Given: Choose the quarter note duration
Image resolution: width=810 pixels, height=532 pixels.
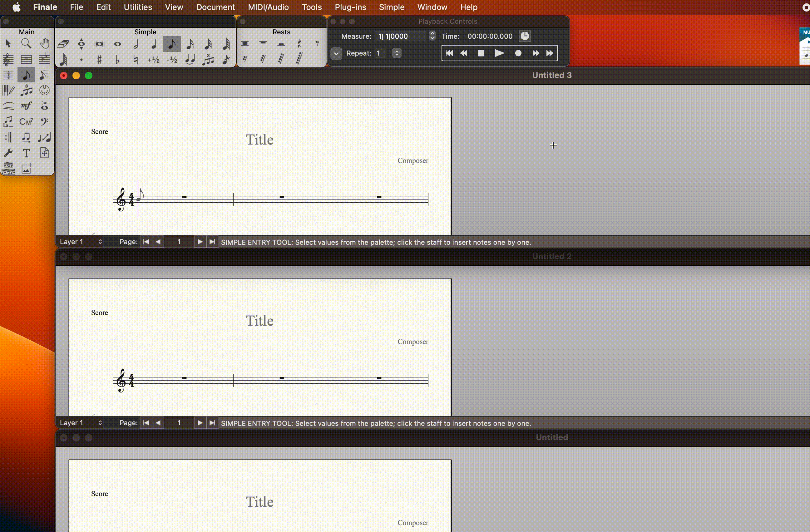Looking at the screenshot, I should coord(154,44).
